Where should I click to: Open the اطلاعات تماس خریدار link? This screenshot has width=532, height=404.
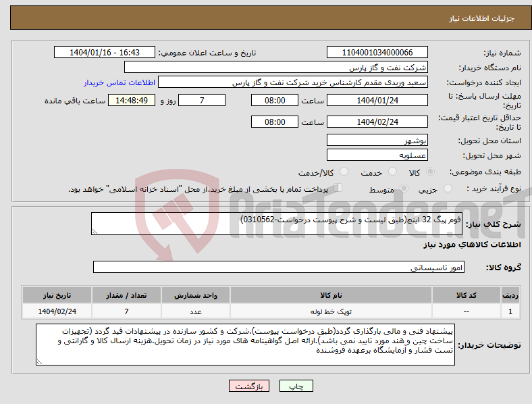(x=119, y=82)
